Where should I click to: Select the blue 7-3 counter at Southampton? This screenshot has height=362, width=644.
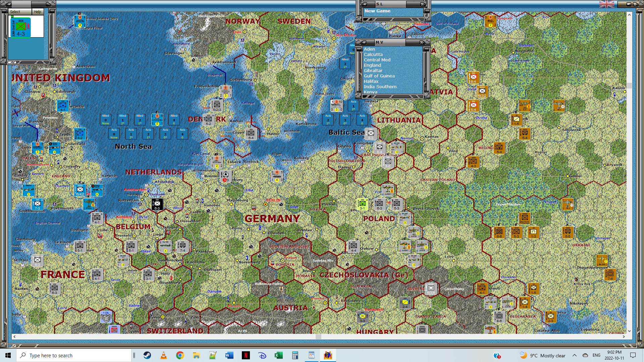click(x=38, y=204)
